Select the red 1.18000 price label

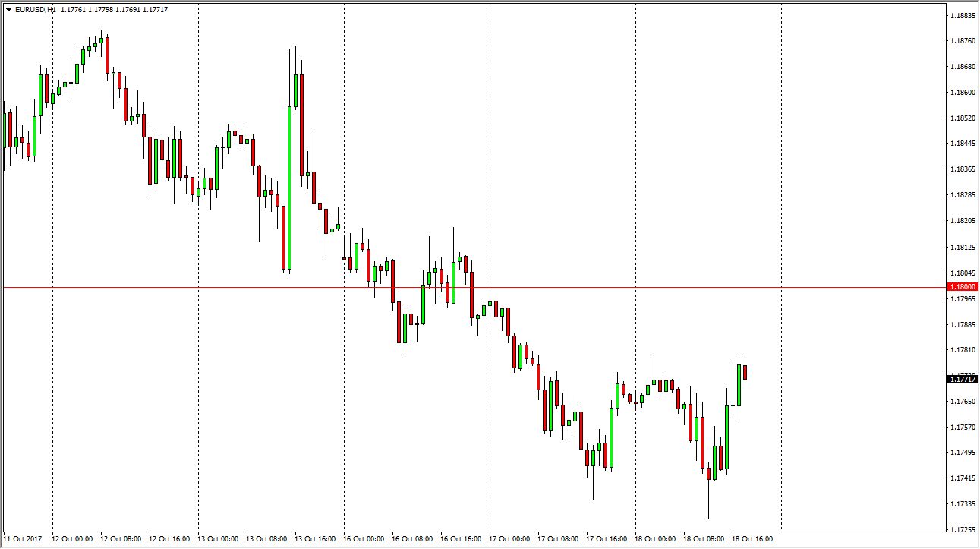click(x=963, y=287)
